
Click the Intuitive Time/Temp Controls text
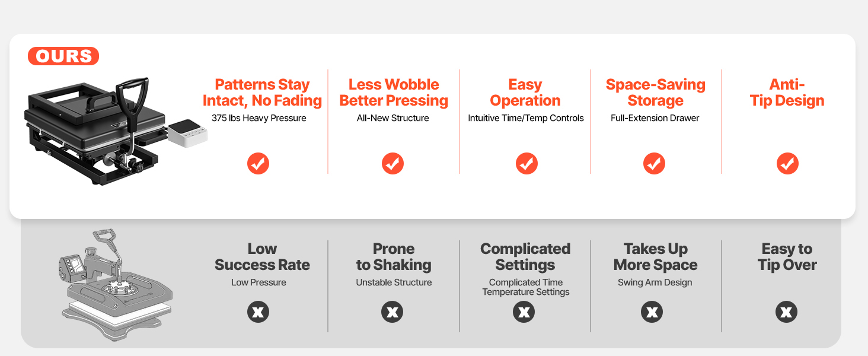526,118
